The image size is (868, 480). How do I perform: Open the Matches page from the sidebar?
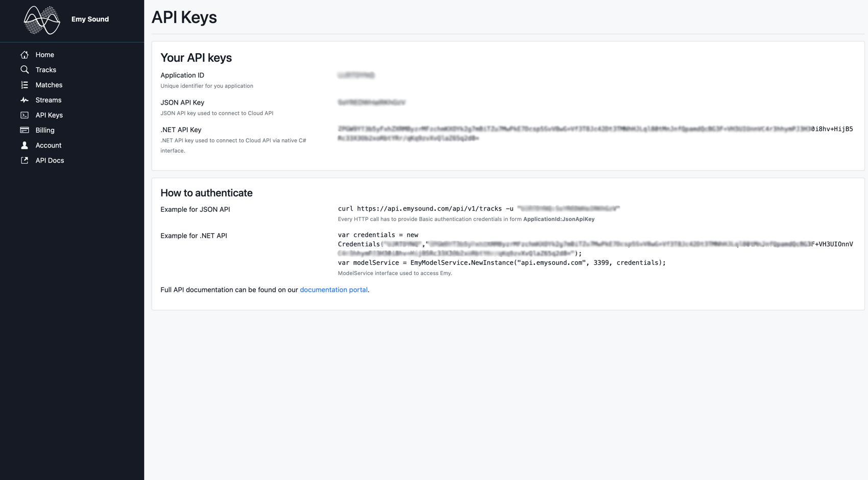[49, 85]
